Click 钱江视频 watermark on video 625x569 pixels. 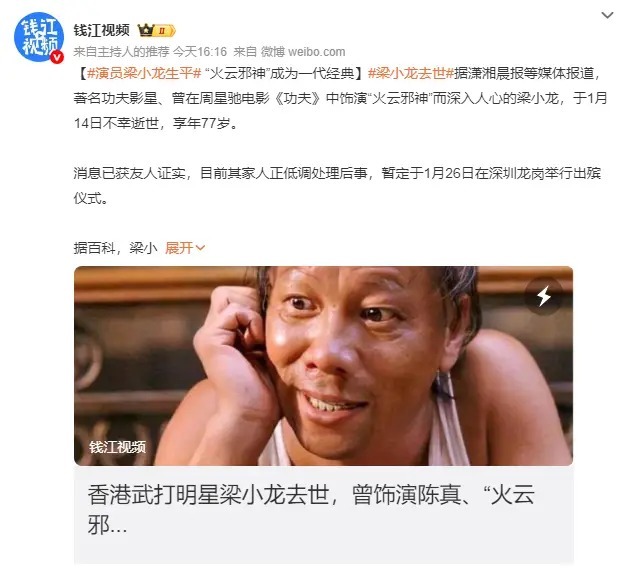(x=118, y=447)
